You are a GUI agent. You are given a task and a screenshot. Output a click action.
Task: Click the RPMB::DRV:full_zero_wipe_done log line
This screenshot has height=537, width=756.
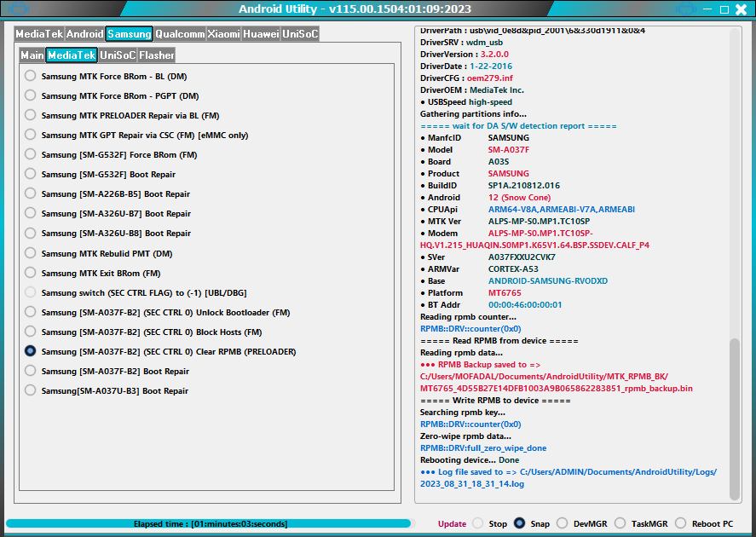coord(483,447)
